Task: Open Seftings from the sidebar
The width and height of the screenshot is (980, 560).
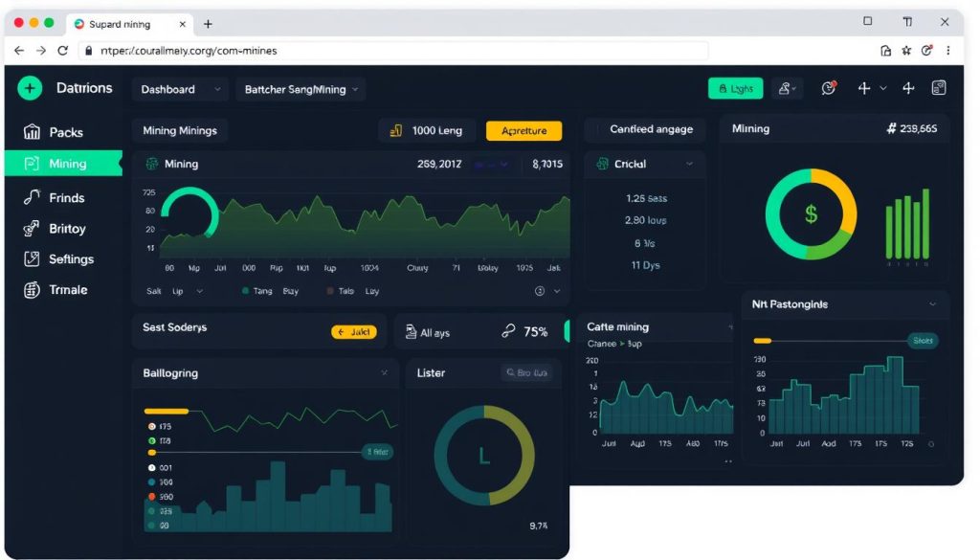Action: pyautogui.click(x=58, y=258)
